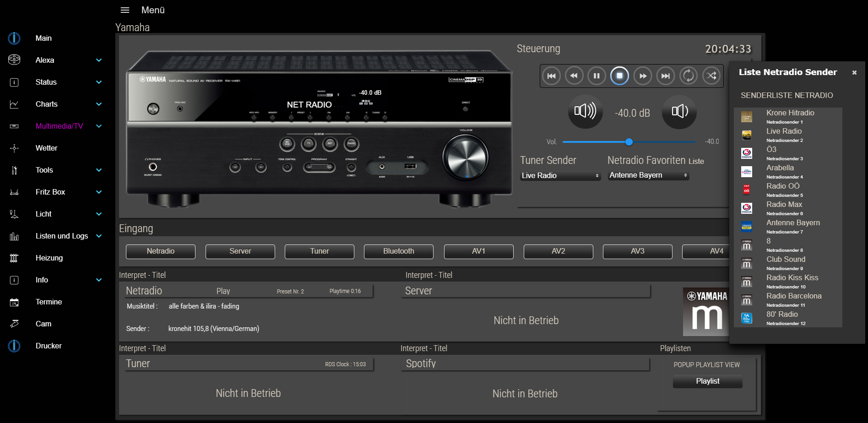Image resolution: width=868 pixels, height=423 pixels.
Task: Fast forward playback button
Action: click(643, 76)
